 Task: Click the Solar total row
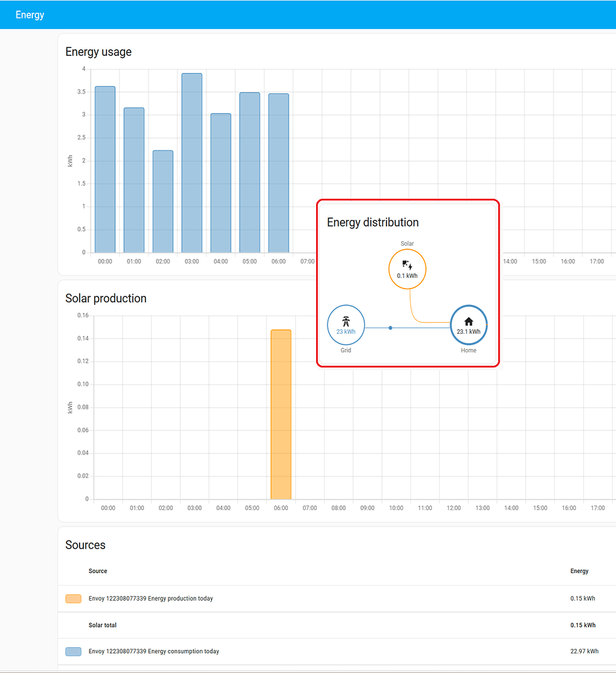(103, 624)
